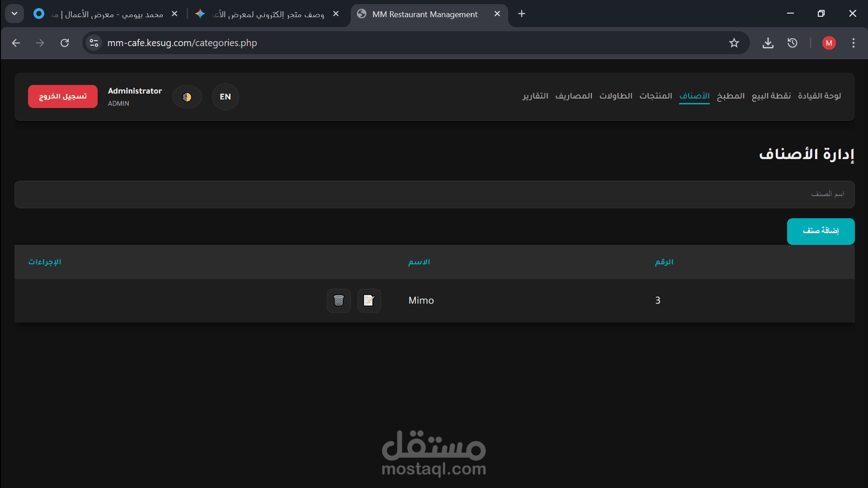Open the المطبخ kitchen nav link
Viewport: 868px width, 488px height.
tap(731, 96)
